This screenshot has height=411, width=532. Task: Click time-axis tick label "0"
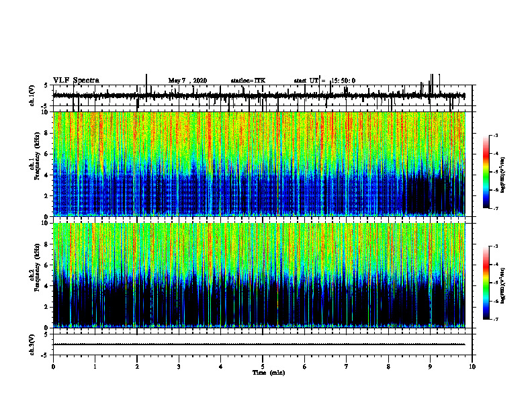[53, 367]
